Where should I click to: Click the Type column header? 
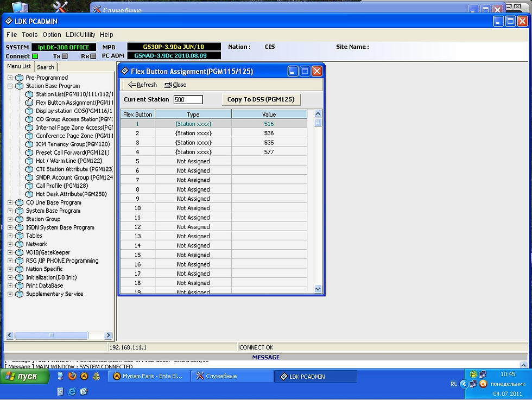point(193,115)
